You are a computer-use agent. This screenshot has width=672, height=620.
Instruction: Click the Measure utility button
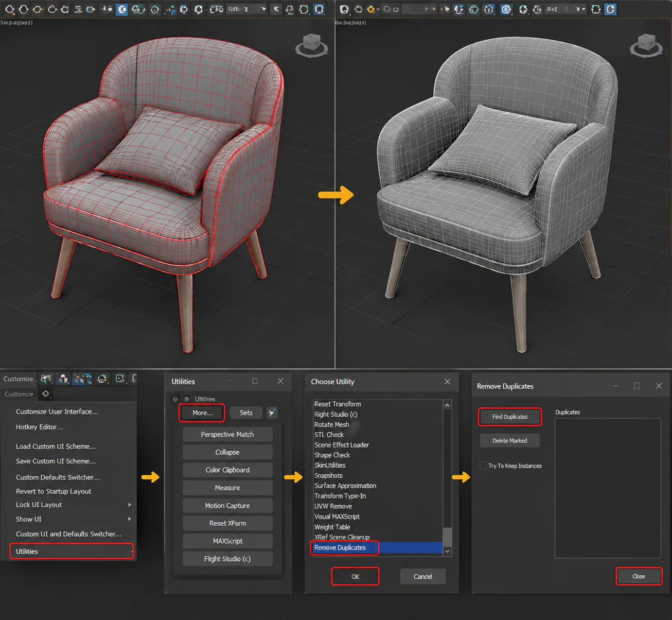point(227,488)
